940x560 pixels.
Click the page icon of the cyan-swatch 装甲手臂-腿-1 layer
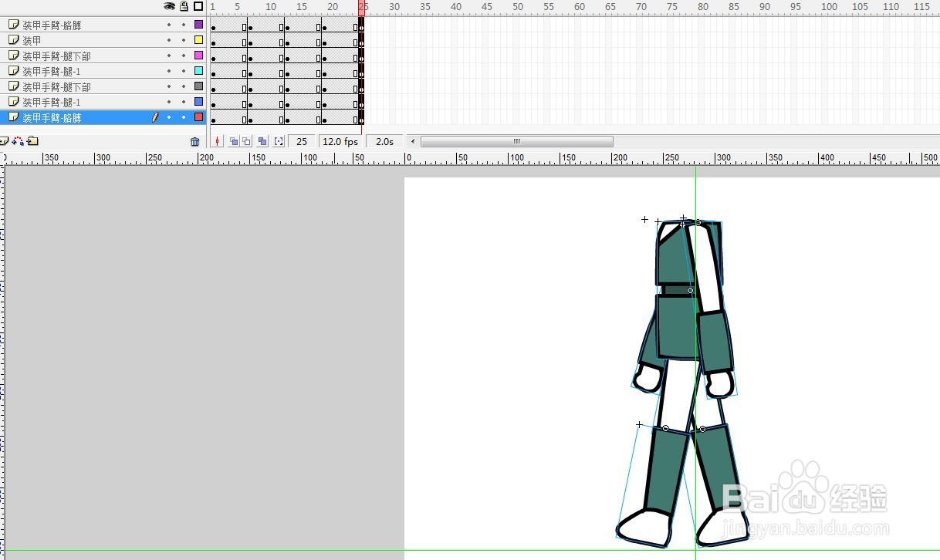pos(13,71)
